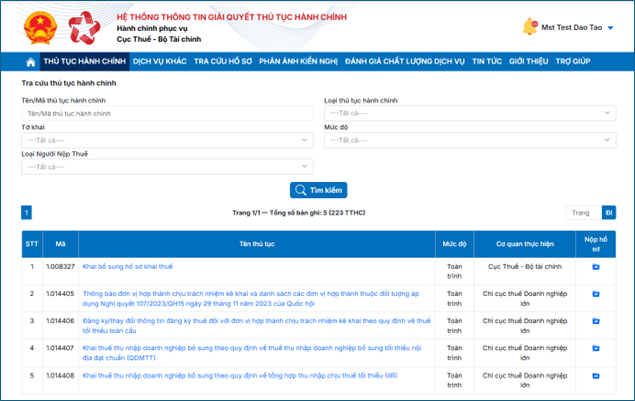Screen dimensions: 635x401
Task: Open the Mức độ dropdown
Action: (x=470, y=140)
